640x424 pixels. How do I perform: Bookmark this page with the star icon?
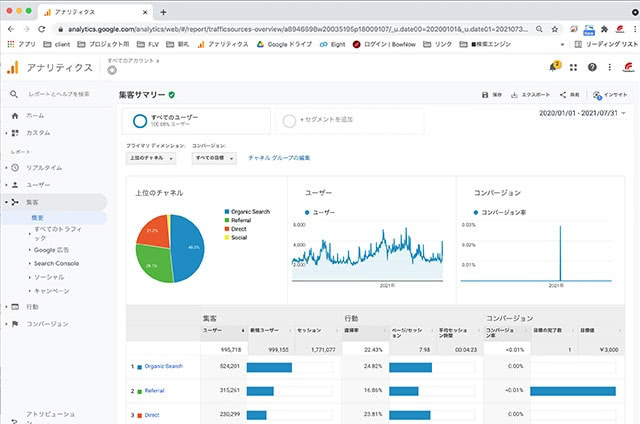(x=554, y=29)
